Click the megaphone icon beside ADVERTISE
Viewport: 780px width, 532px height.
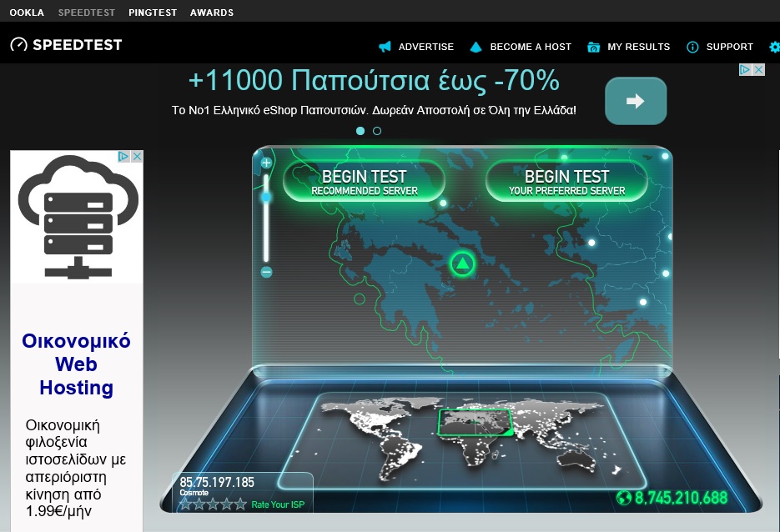pyautogui.click(x=383, y=47)
